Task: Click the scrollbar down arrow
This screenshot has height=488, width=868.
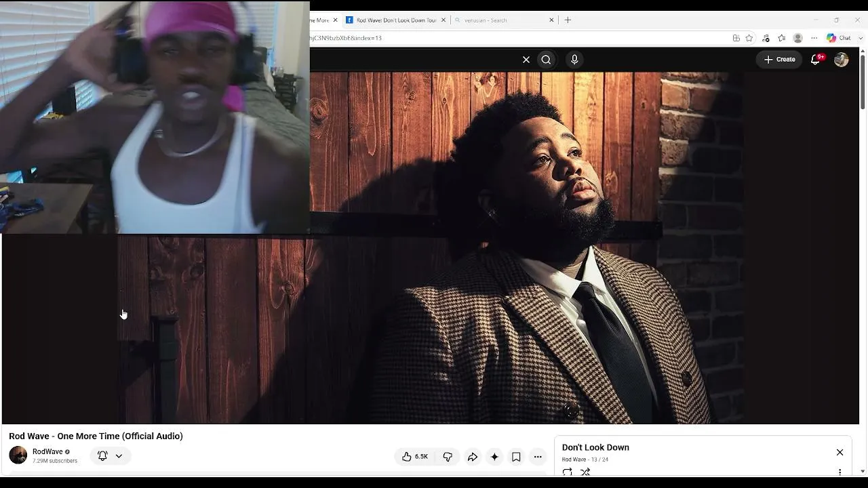Action: coord(863,471)
